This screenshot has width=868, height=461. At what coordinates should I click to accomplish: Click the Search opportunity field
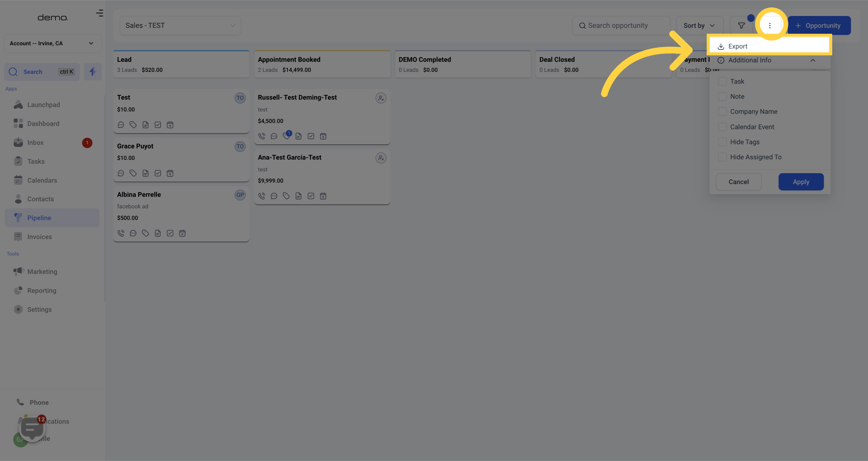pos(621,26)
